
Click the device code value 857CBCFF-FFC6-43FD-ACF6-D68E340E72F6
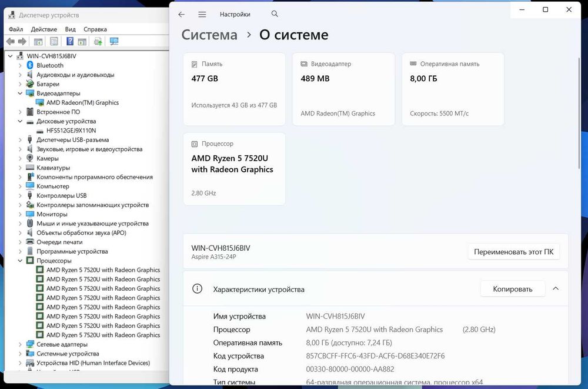tap(375, 355)
